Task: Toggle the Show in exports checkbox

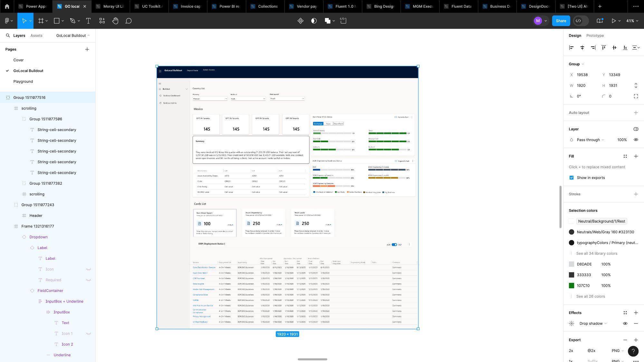Action: [572, 178]
